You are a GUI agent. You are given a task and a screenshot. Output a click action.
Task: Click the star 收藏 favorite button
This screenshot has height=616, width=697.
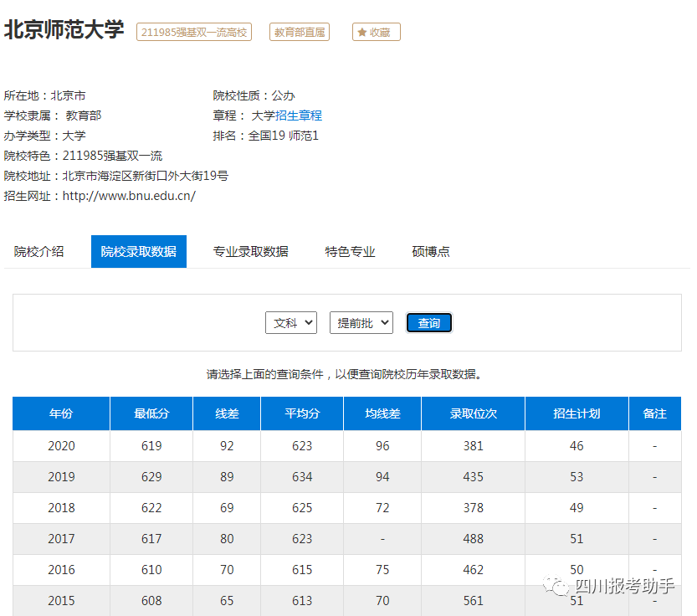pos(376,32)
